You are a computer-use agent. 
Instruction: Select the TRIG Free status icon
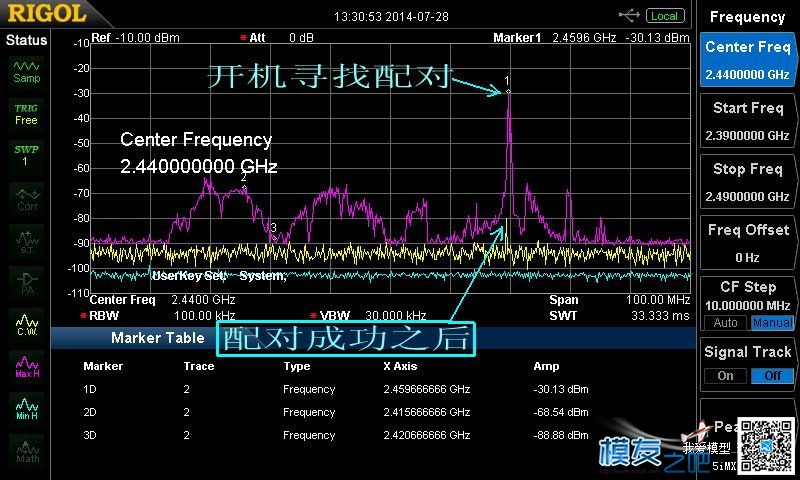point(27,114)
